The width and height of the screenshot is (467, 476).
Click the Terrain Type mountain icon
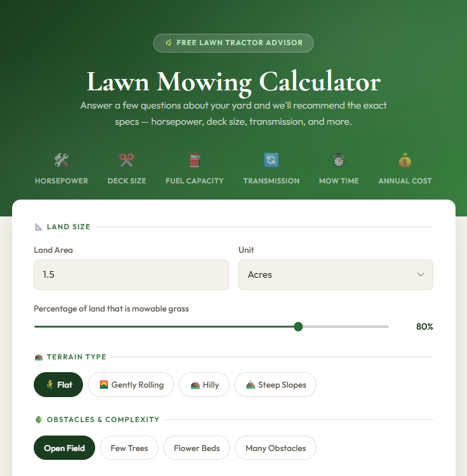coord(38,357)
